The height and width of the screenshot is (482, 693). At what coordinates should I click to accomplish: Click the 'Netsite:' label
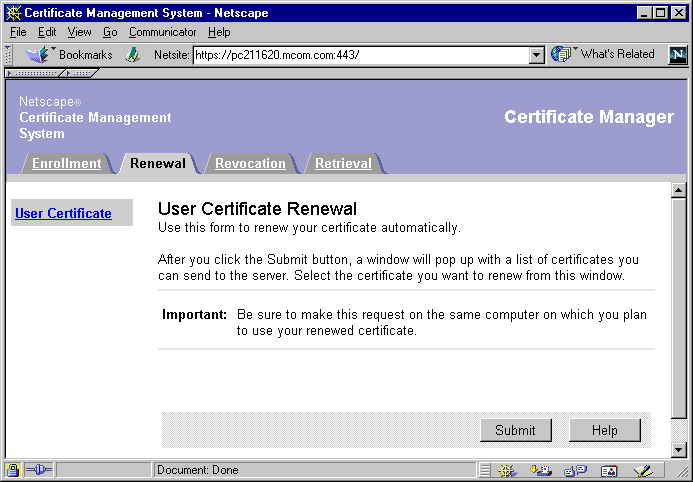pos(171,55)
